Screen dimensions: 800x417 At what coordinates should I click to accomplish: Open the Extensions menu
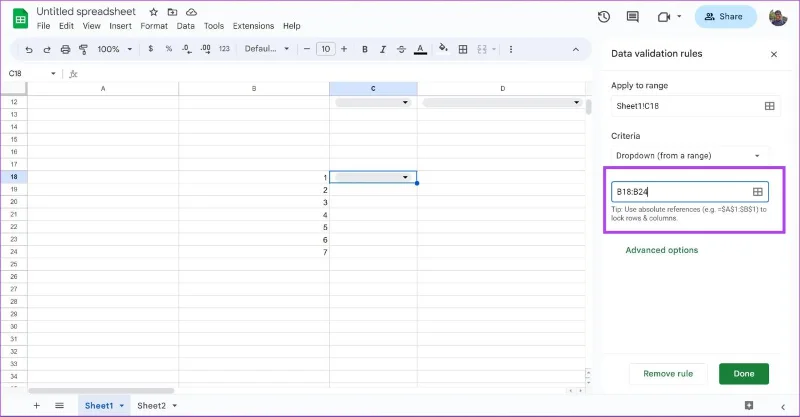tap(254, 26)
